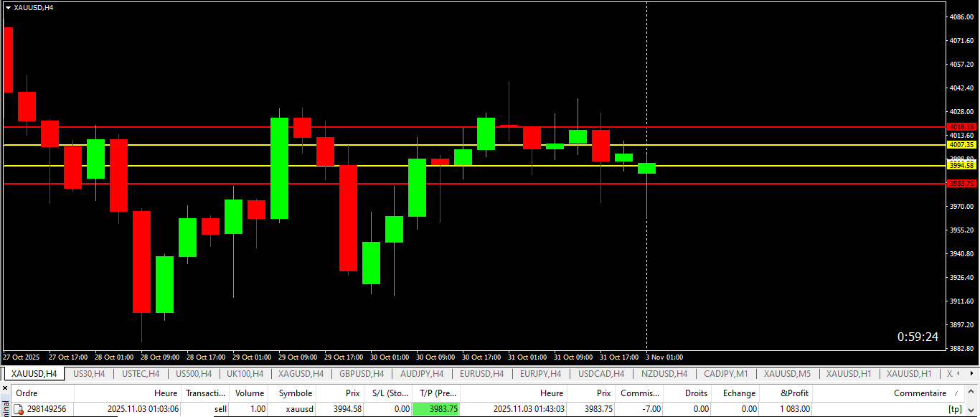Image resolution: width=980 pixels, height=417 pixels.
Task: Click the yellow 4007.35 price label
Action: [x=961, y=144]
